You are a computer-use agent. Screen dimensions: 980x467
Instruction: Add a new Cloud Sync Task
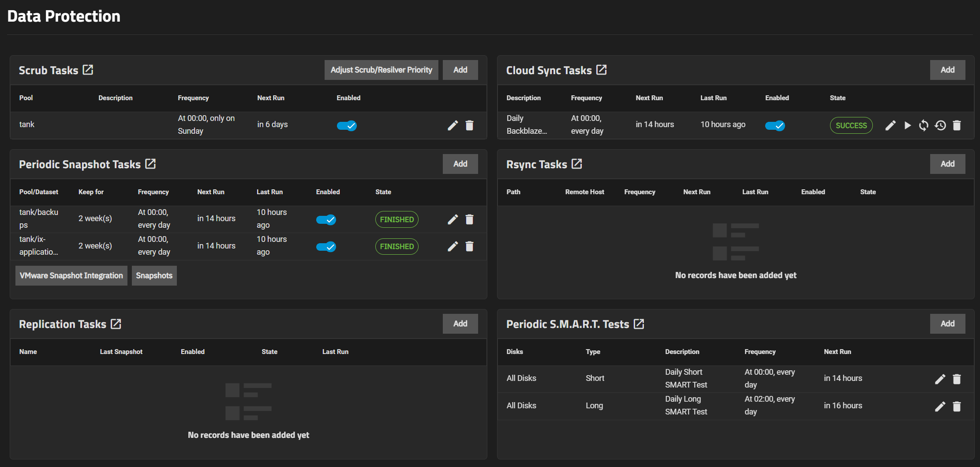pyautogui.click(x=948, y=70)
